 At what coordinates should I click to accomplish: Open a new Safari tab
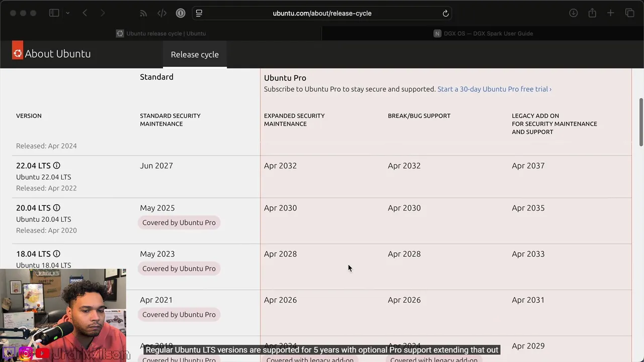(610, 13)
